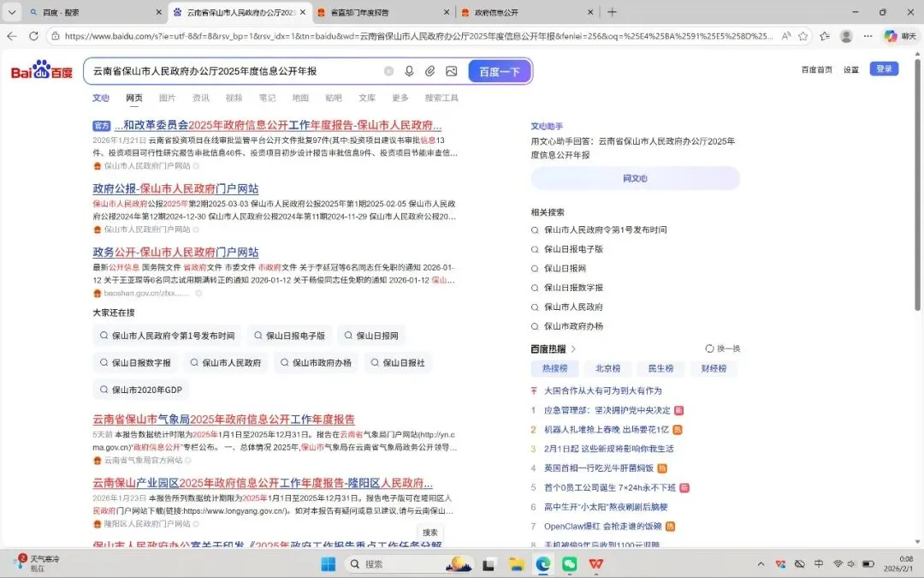Open the browser settings ellipsis menu
This screenshot has height=578, width=924.
[x=868, y=36]
